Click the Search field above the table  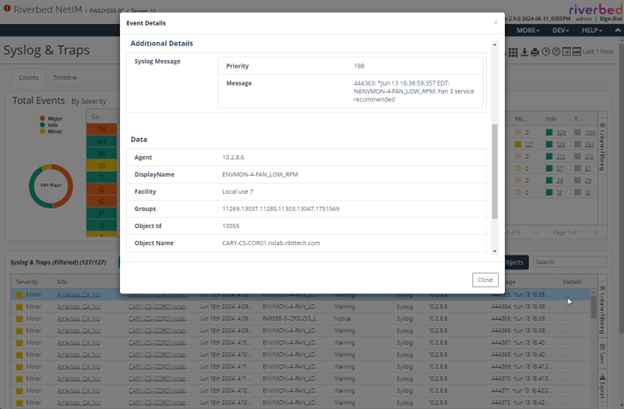(558, 262)
